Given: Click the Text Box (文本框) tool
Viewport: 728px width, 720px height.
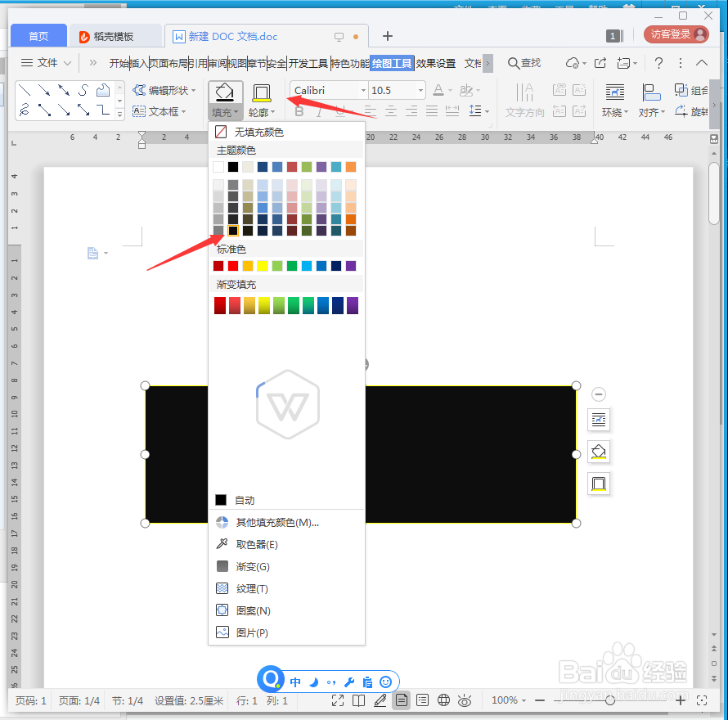Looking at the screenshot, I should click(159, 111).
